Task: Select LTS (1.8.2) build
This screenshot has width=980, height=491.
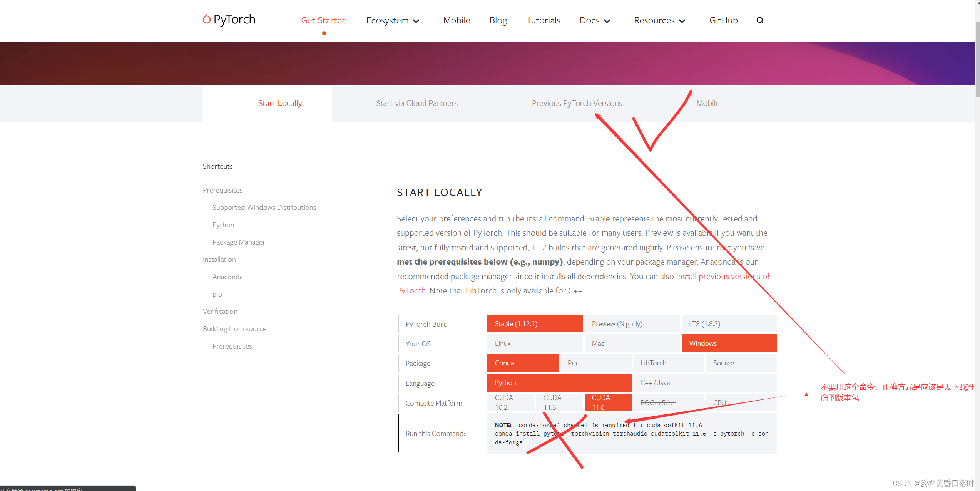Action: (x=729, y=323)
